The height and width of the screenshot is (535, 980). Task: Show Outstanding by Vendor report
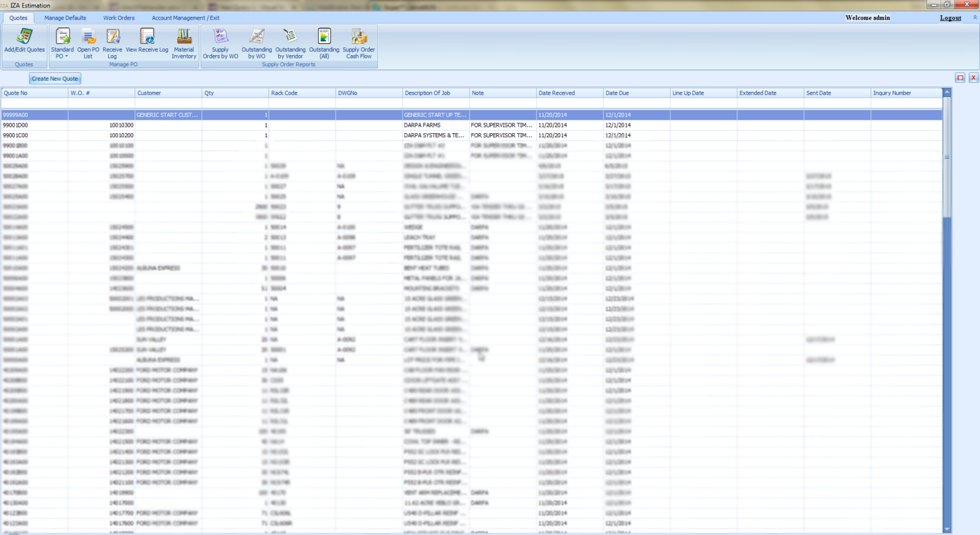coord(290,42)
